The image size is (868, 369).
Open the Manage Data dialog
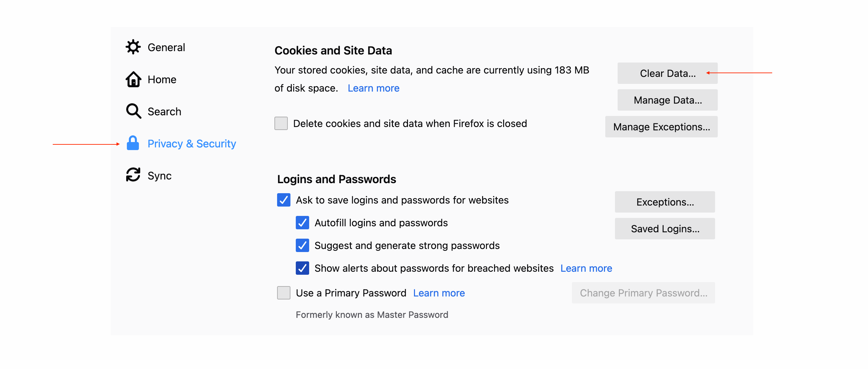pos(667,100)
